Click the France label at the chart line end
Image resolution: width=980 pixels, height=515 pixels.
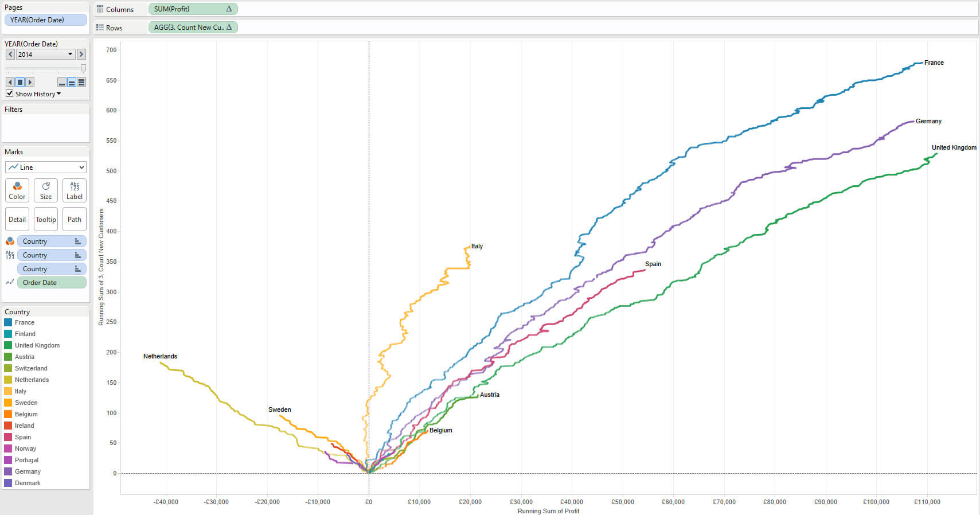934,63
